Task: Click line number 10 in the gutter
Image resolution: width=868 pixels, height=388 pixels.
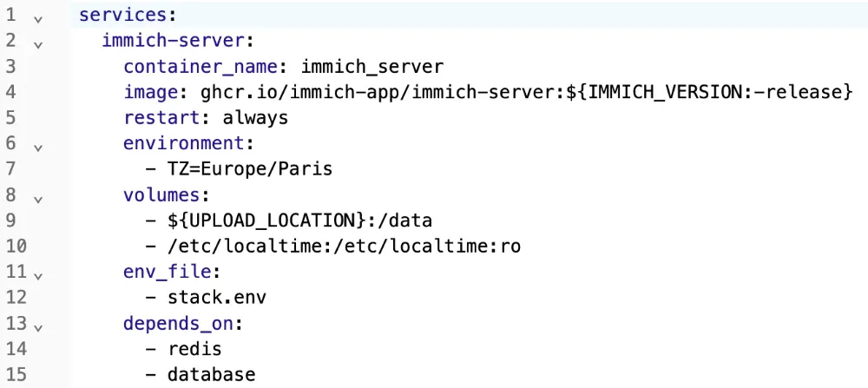Action: click(16, 246)
